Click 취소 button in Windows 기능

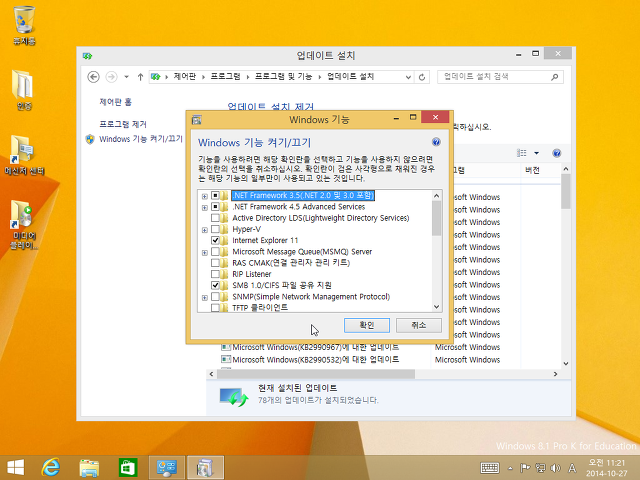[x=419, y=325]
